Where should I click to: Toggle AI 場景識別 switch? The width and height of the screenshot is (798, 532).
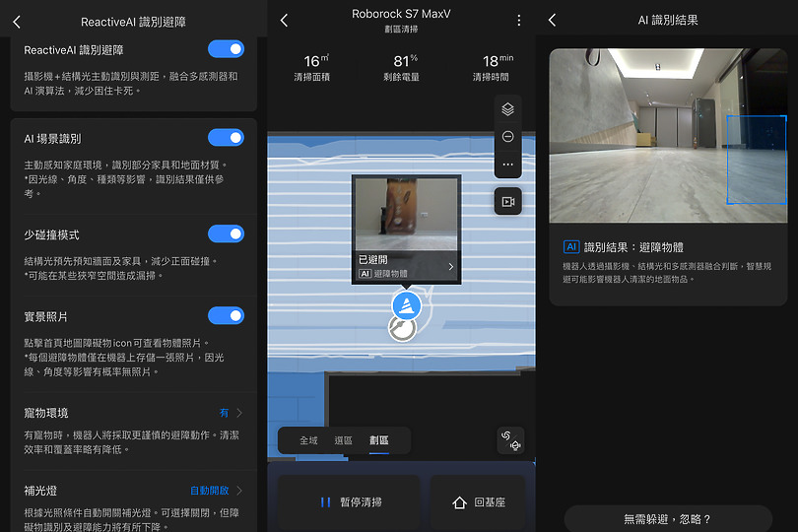coord(226,138)
